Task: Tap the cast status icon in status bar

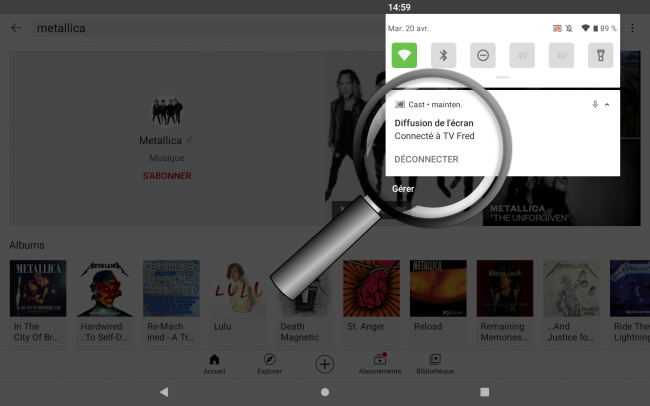Action: coord(557,28)
